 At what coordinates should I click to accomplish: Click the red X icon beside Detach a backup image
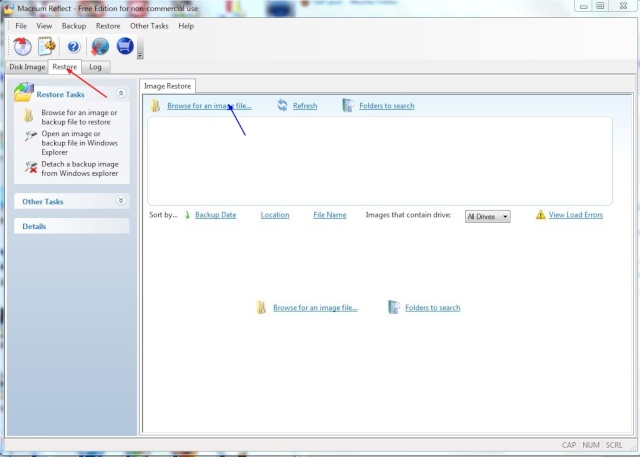point(31,167)
